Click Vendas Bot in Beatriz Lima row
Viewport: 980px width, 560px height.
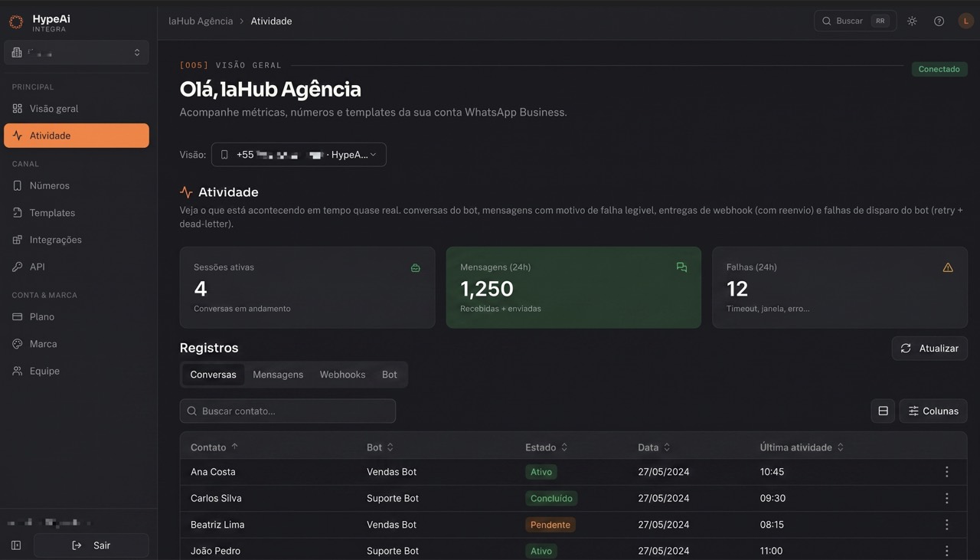coord(392,525)
